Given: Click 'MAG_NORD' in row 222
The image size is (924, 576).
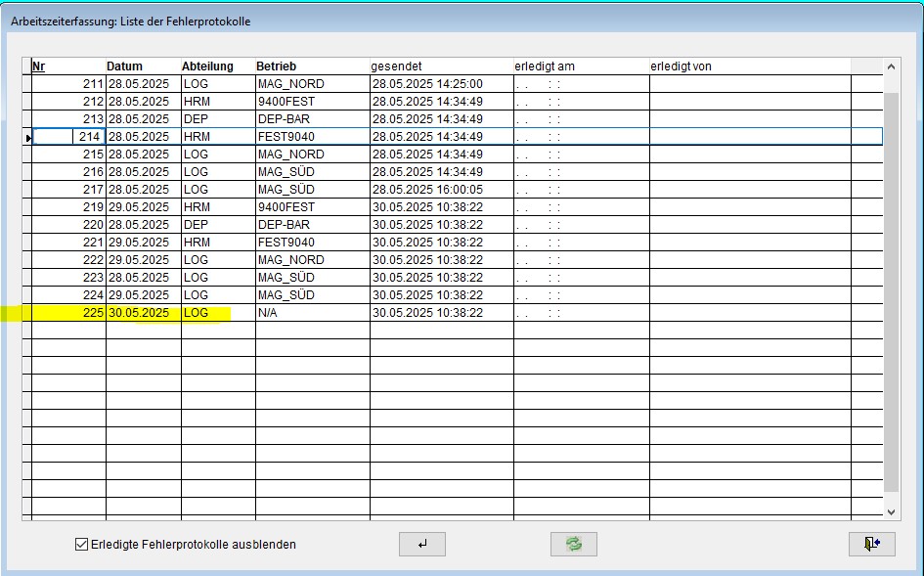Looking at the screenshot, I should click(290, 260).
